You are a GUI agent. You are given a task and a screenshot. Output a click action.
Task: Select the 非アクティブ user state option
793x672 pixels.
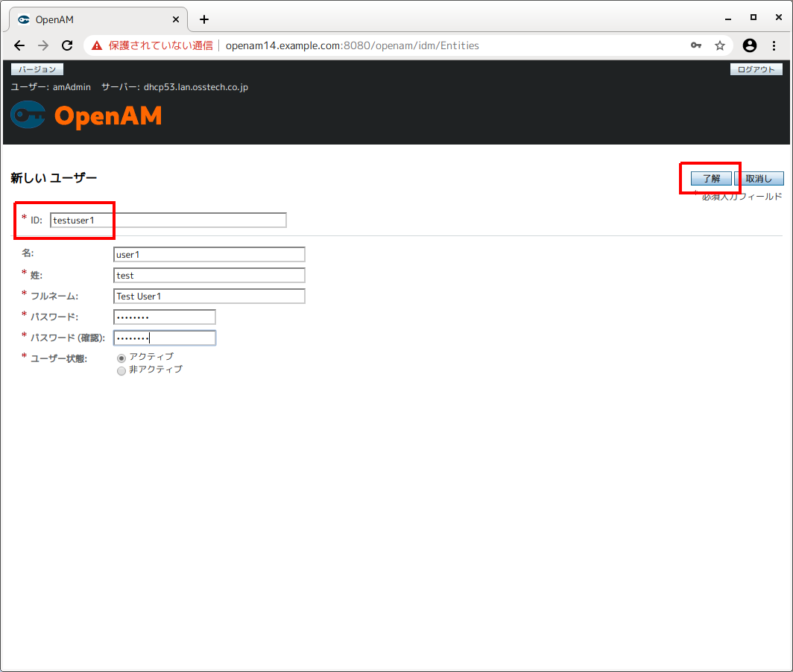[x=121, y=370]
